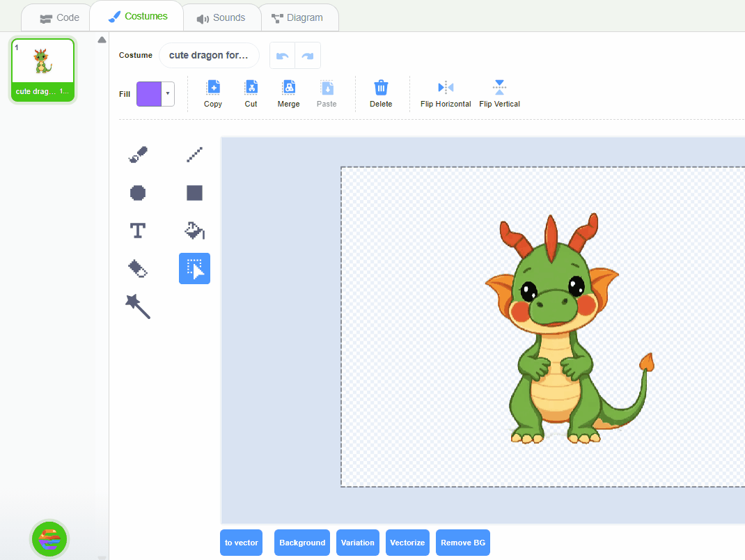Choose the Rectangle shape tool
This screenshot has height=560, width=745.
[194, 193]
